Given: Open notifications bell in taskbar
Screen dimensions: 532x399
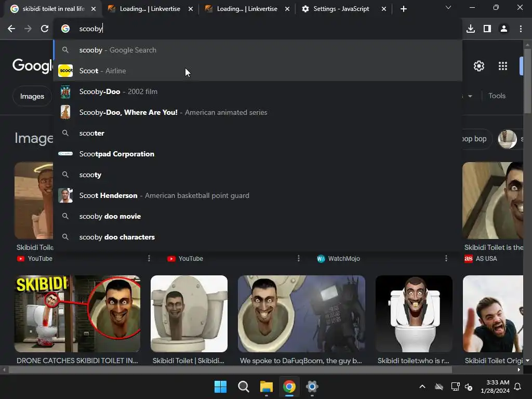Looking at the screenshot, I should pyautogui.click(x=518, y=387).
